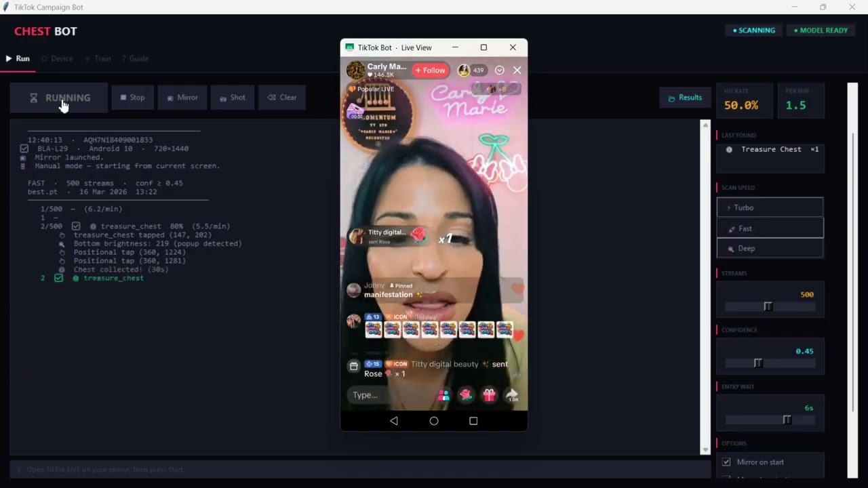Tap the treasure chest timer icon

pyautogui.click(x=356, y=113)
